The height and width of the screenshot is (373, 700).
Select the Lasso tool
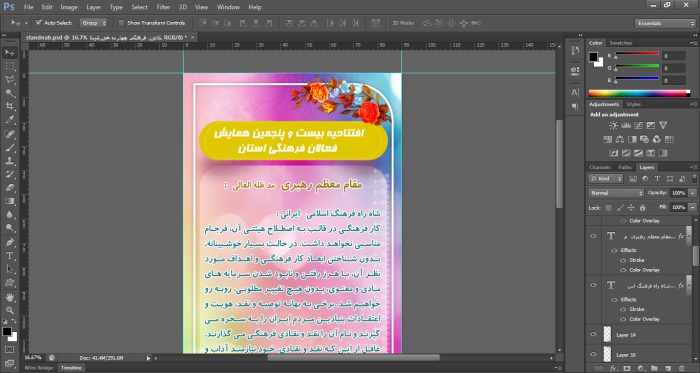coord(9,80)
